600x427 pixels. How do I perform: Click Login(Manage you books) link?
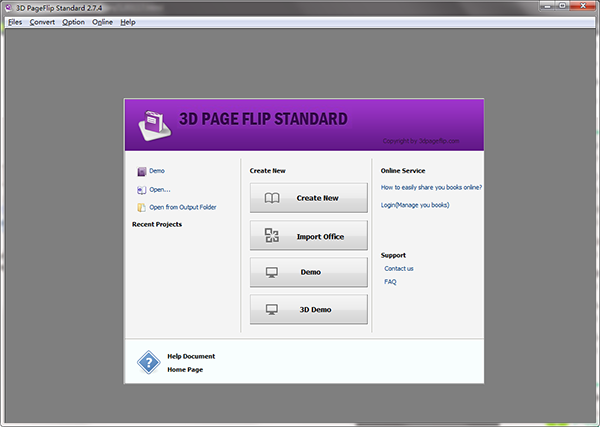415,205
